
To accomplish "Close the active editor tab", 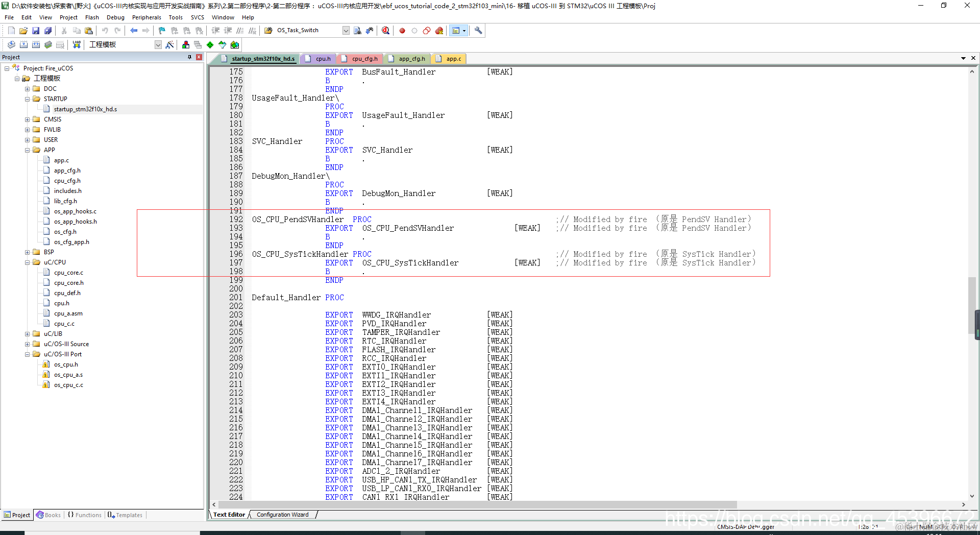I will pos(973,58).
